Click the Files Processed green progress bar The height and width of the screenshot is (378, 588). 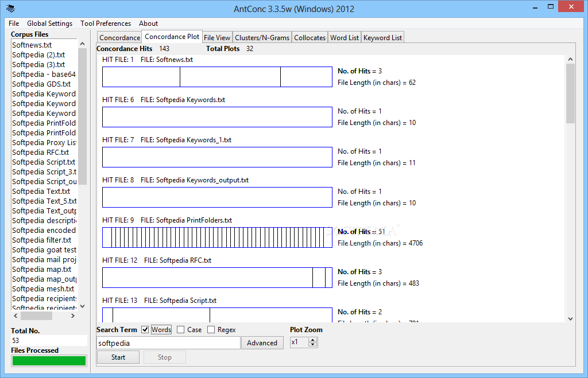(49, 361)
